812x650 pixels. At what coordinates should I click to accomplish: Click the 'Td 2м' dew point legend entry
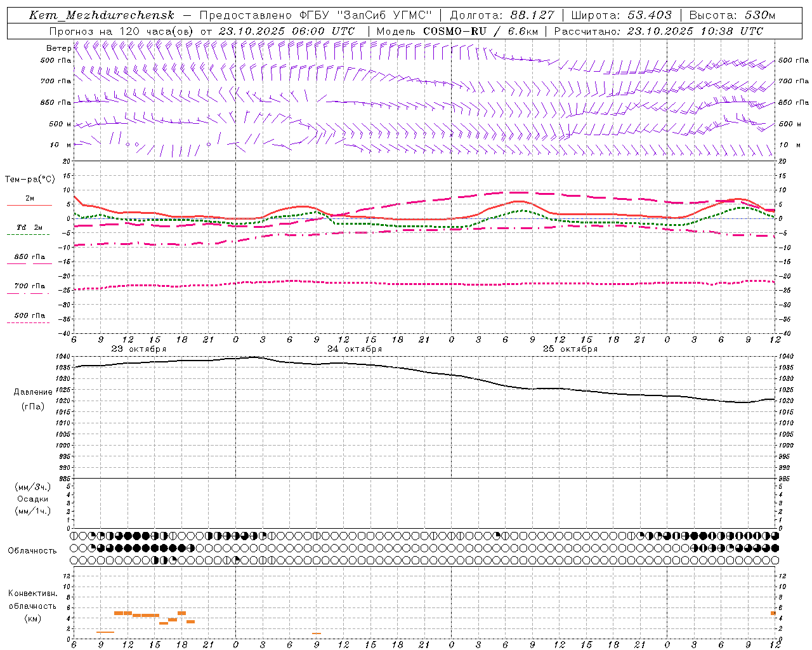click(x=30, y=227)
